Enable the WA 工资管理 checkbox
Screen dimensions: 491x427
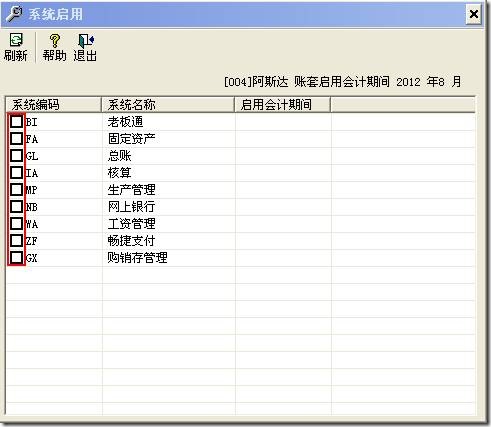(x=16, y=224)
